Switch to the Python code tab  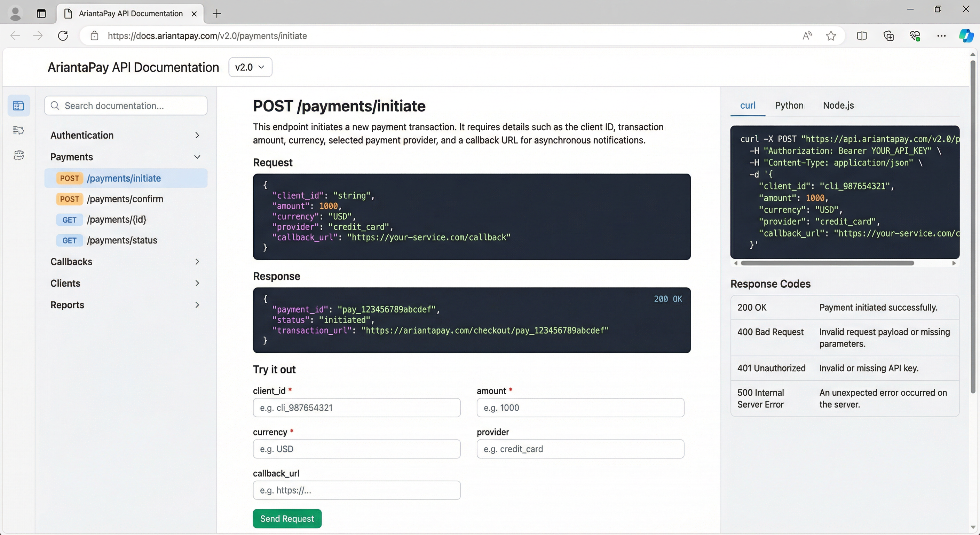pyautogui.click(x=789, y=106)
